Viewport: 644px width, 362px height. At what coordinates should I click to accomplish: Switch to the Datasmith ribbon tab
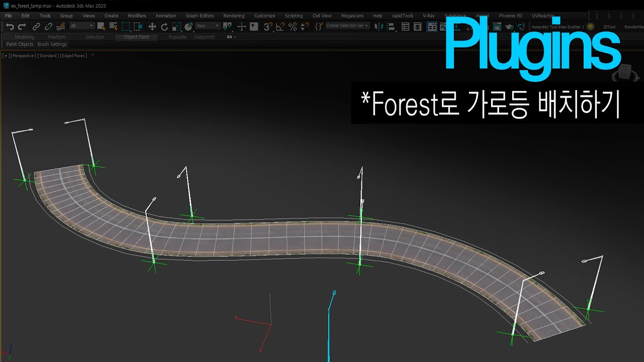click(x=204, y=37)
